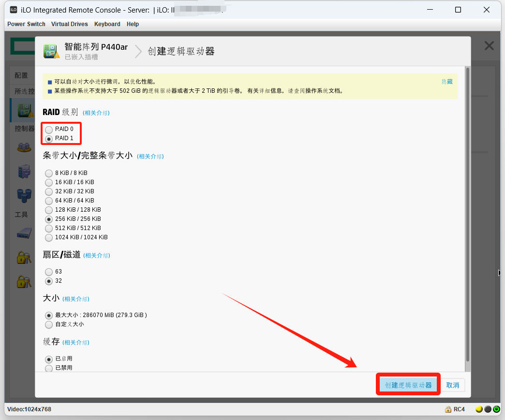The image size is (505, 420).
Task: Click the green power status indicator
Action: [496, 409]
